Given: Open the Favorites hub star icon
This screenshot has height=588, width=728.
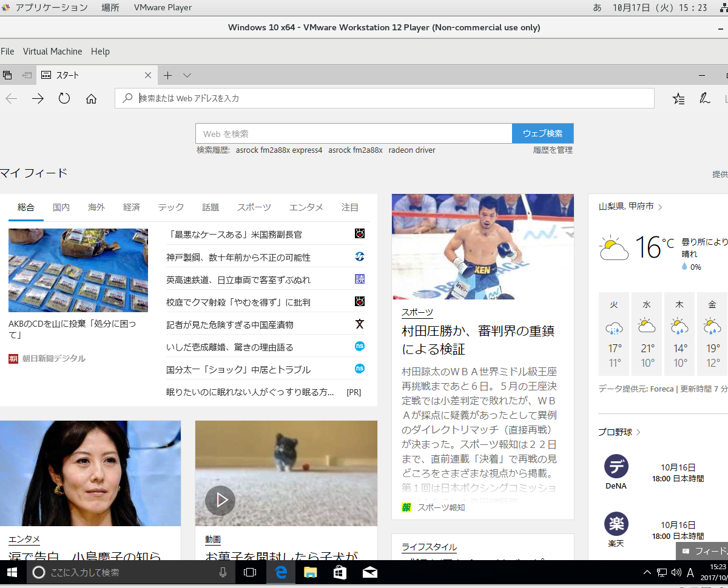Looking at the screenshot, I should (678, 98).
